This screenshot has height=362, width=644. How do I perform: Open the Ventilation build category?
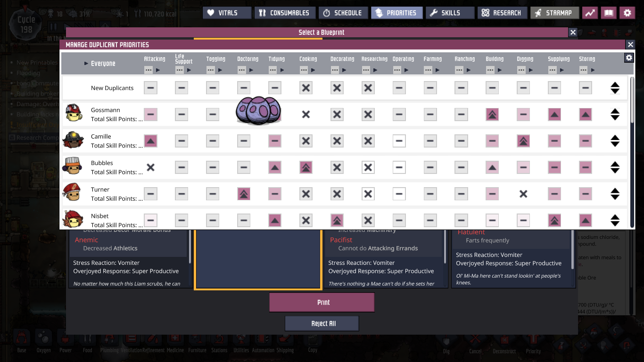coord(131,341)
